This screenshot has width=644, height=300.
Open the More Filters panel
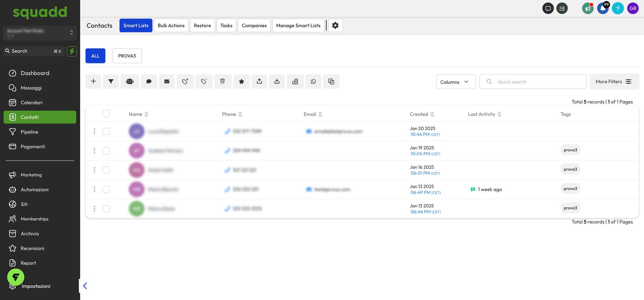(614, 82)
